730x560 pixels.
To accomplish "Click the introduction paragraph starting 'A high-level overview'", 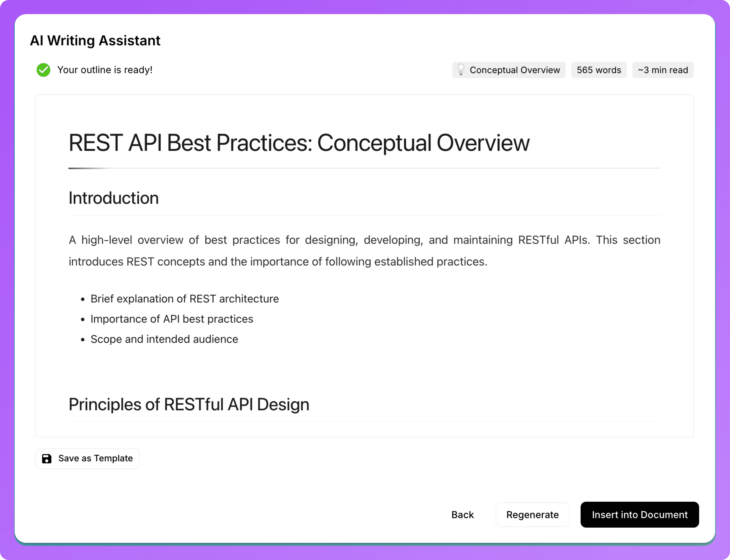I will [364, 251].
